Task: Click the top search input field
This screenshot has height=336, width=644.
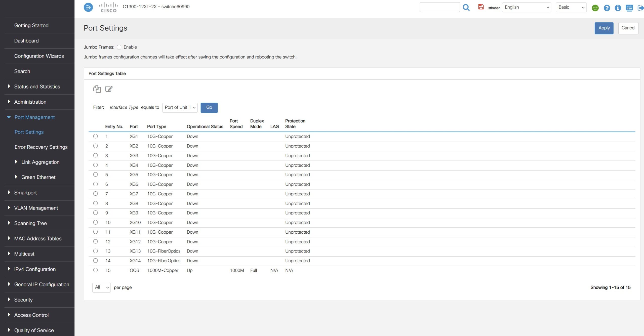Action: pyautogui.click(x=439, y=7)
